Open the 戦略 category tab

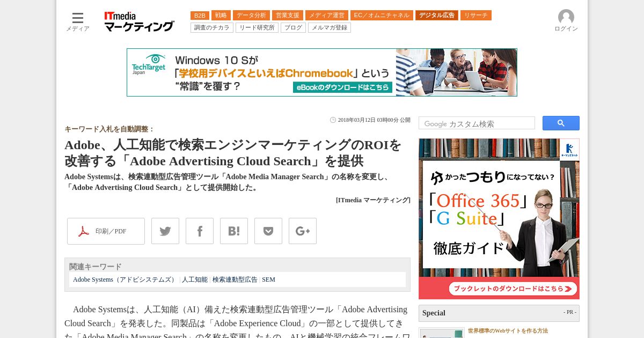(x=221, y=16)
